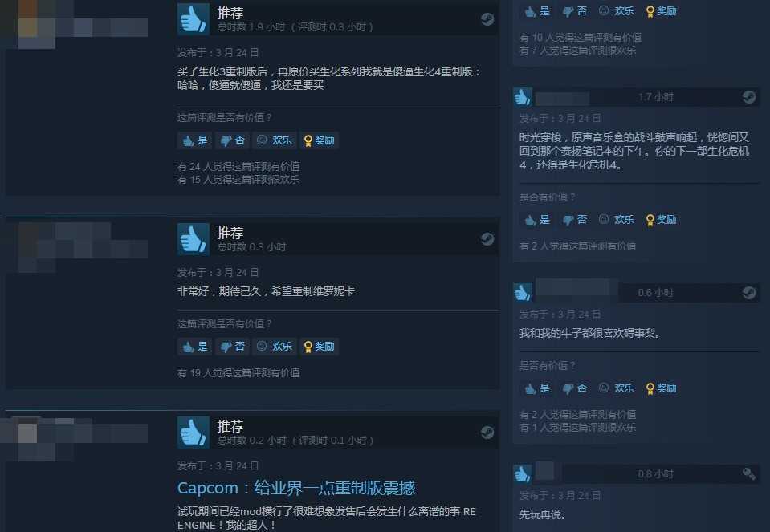The width and height of the screenshot is (770, 532).
Task: Vote 是 on the 生化3重制版 review
Action: pyautogui.click(x=195, y=140)
